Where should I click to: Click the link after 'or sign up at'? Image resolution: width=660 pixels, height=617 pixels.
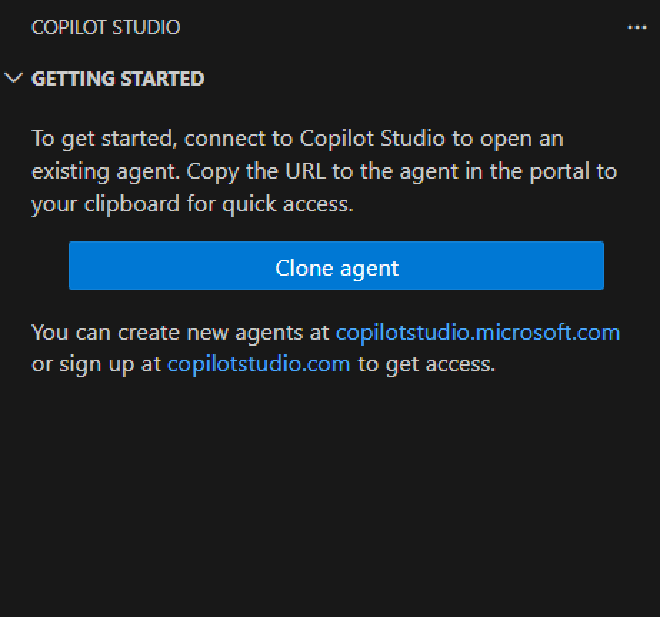click(258, 364)
